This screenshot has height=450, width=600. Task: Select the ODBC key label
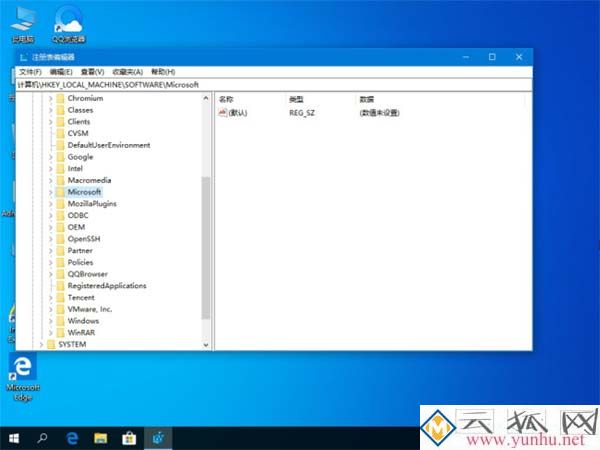tap(78, 215)
